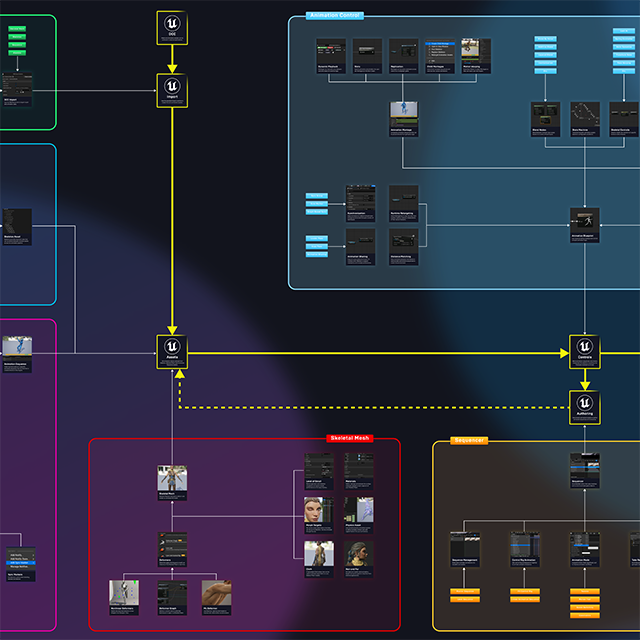
Task: Select the Distance Matching card
Action: point(404,241)
